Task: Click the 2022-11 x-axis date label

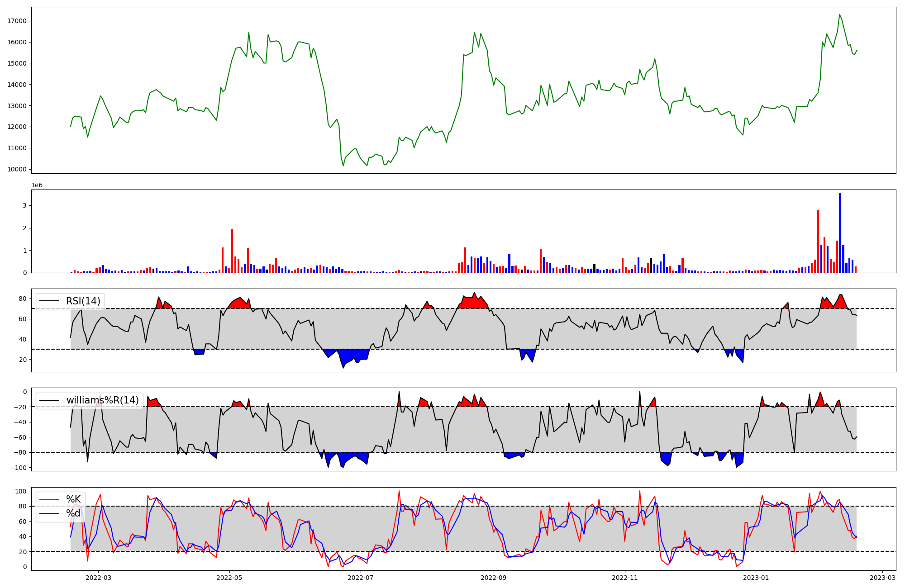Action: pyautogui.click(x=624, y=578)
